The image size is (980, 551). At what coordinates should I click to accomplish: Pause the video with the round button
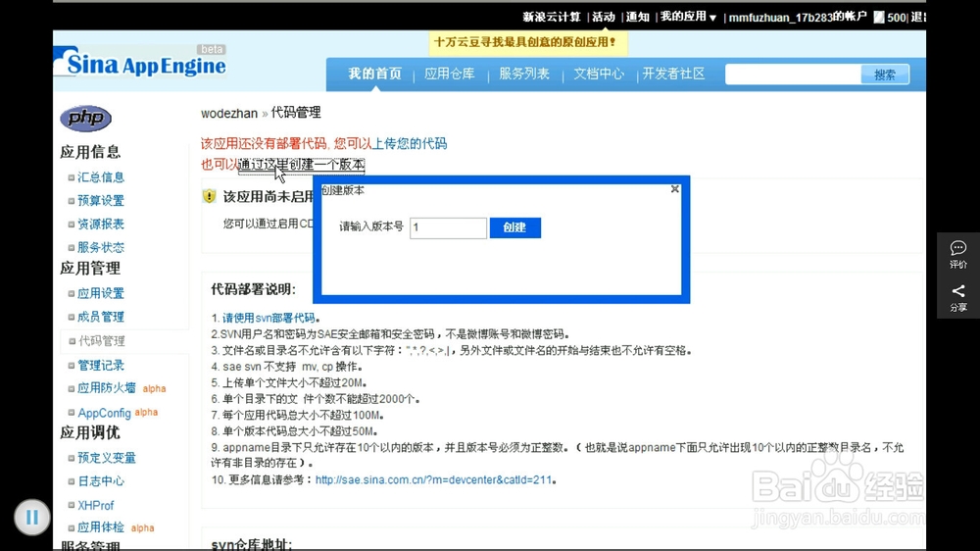(x=32, y=518)
